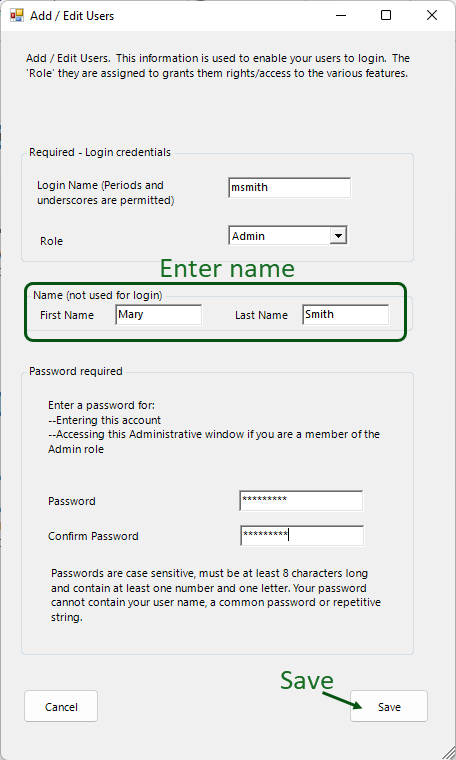Focus the Login Name field with msmith

(x=289, y=188)
